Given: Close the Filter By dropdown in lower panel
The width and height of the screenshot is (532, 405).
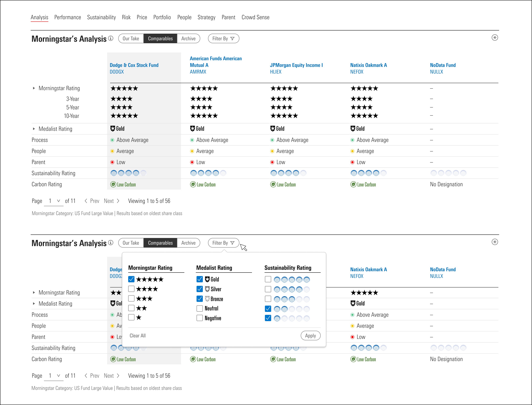Looking at the screenshot, I should (x=224, y=243).
